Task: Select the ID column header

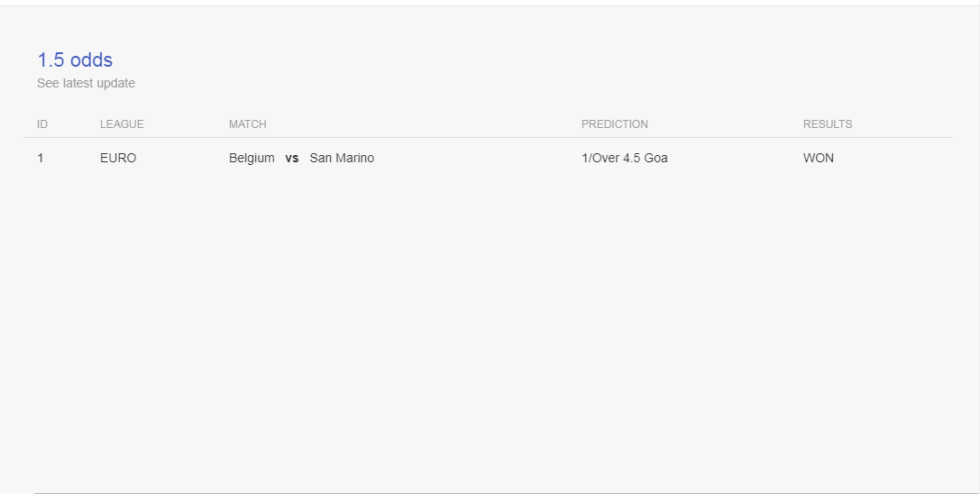Action: (x=41, y=123)
